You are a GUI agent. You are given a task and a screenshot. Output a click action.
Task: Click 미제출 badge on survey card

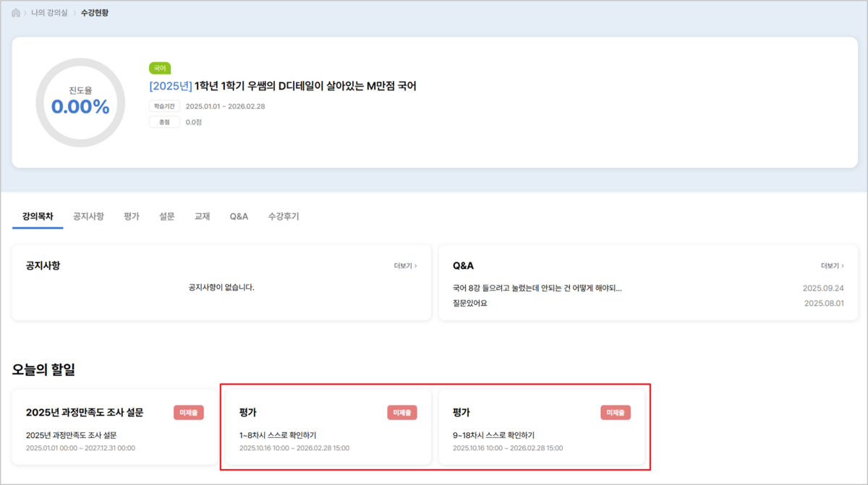(189, 413)
